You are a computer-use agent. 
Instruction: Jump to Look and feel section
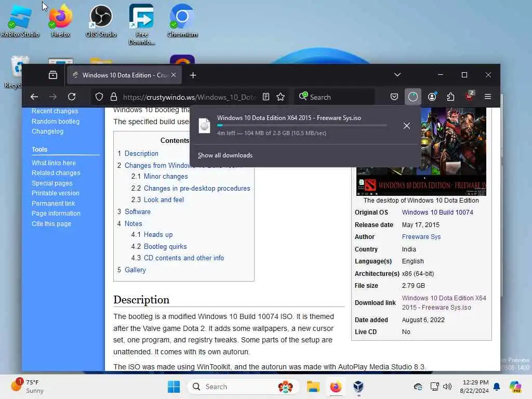pos(164,200)
